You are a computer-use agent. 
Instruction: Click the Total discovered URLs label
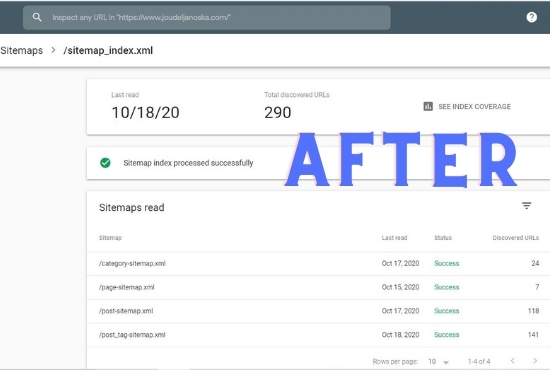point(297,95)
